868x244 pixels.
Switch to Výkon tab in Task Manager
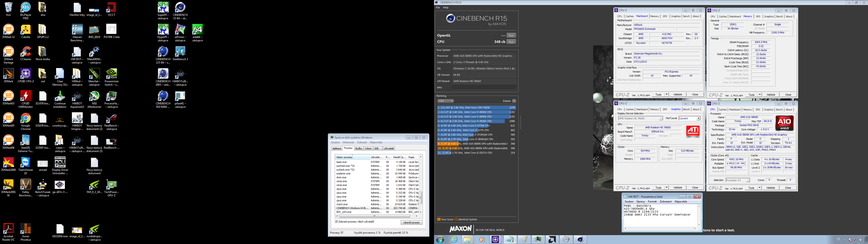(x=368, y=149)
